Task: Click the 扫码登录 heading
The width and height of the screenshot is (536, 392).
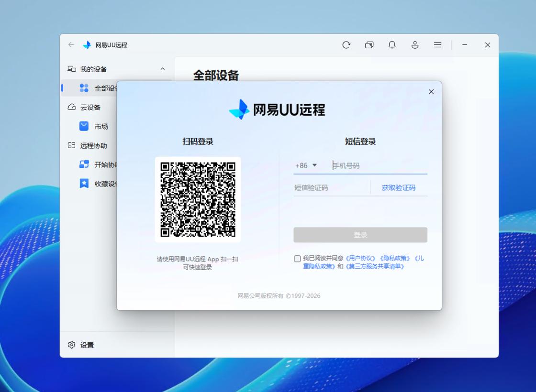Action: click(198, 142)
